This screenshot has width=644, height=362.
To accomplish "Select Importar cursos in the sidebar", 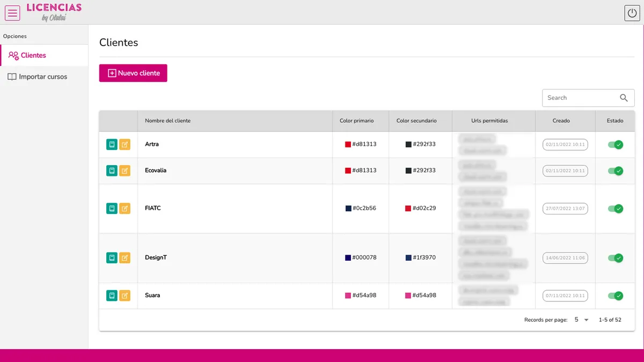I will [44, 77].
